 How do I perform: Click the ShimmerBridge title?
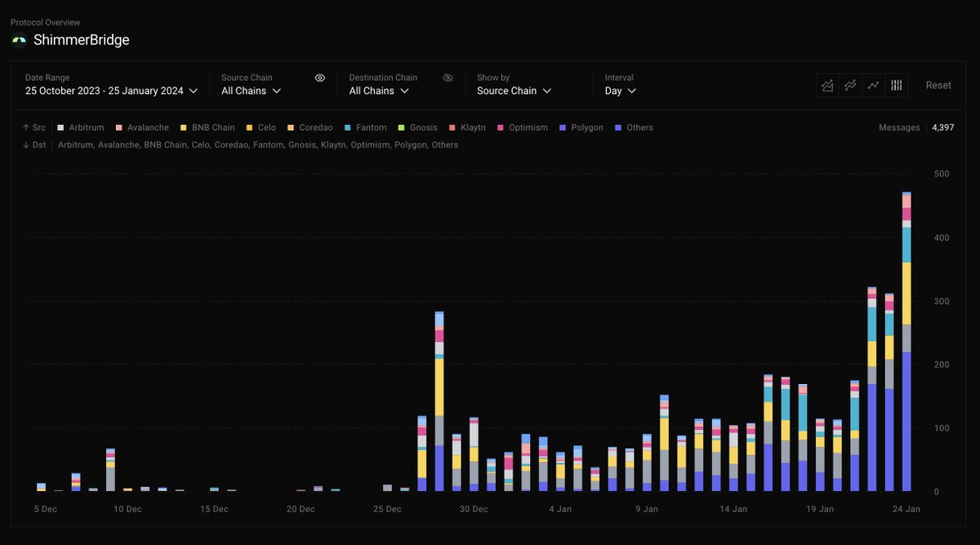coord(82,40)
